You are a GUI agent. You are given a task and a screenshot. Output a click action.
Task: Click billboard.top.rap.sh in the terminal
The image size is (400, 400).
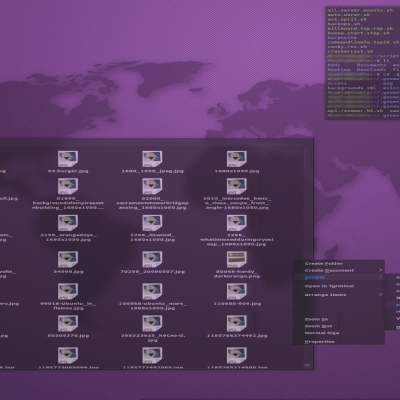[x=360, y=29]
